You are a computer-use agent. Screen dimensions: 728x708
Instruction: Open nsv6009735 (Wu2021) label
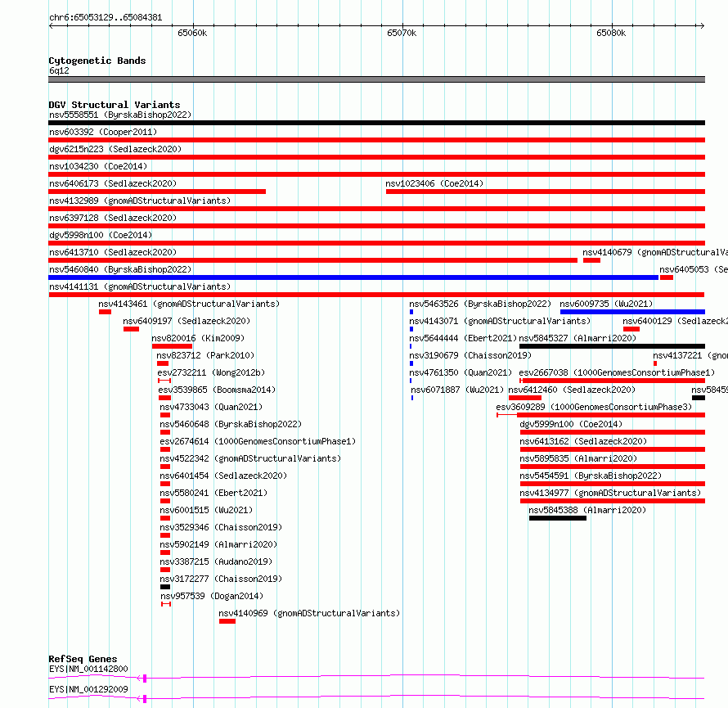click(606, 304)
